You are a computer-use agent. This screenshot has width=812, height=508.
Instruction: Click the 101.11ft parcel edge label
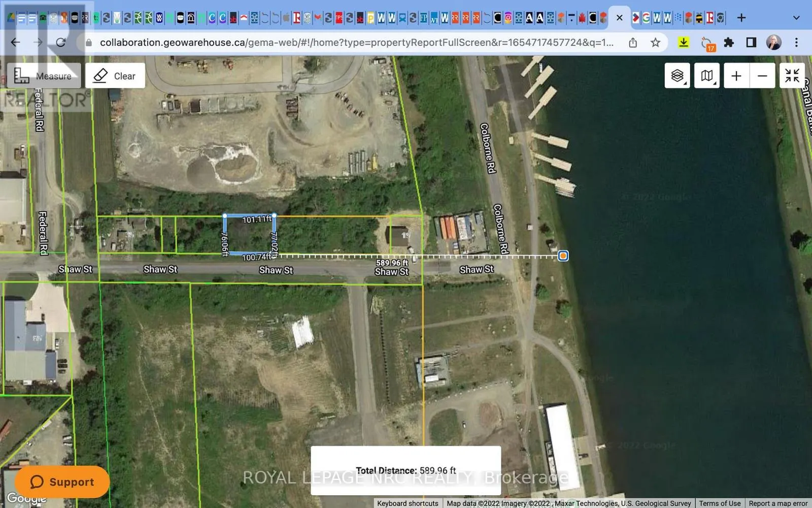coord(257,219)
